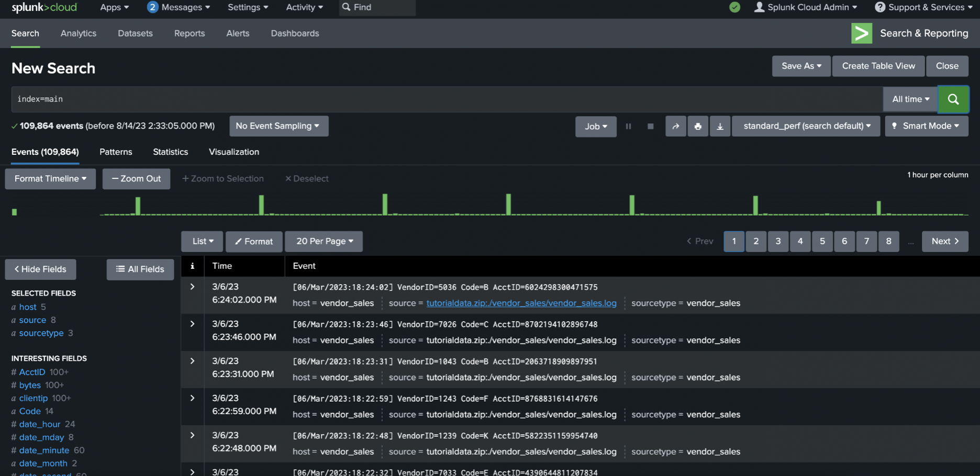Open standard_perf workload pool dropdown
The width and height of the screenshot is (980, 476).
click(806, 126)
